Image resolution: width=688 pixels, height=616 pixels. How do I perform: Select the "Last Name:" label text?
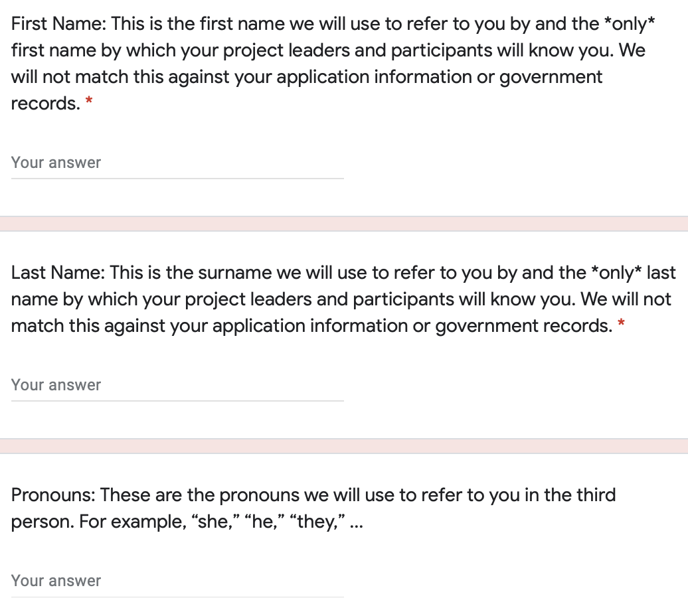tap(58, 272)
